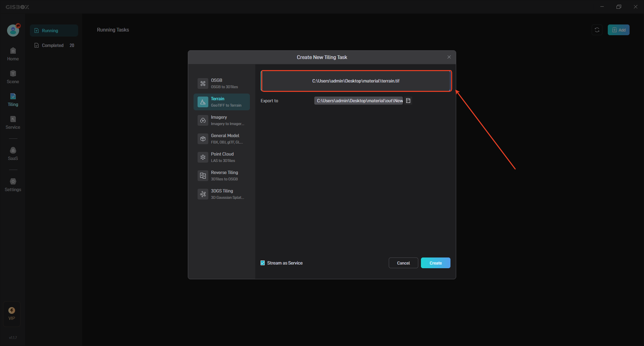Click the GISBOX logo

17,7
